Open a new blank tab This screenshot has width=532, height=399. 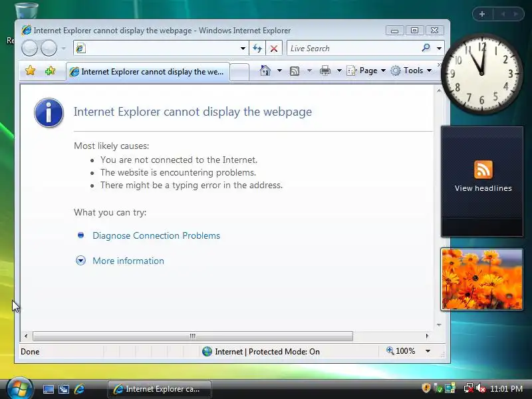239,72
